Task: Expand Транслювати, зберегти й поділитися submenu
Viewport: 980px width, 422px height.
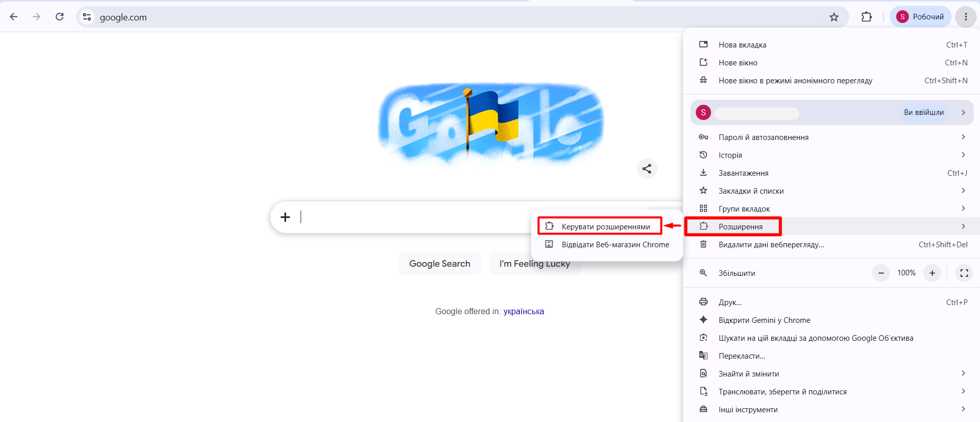Action: [x=832, y=392]
